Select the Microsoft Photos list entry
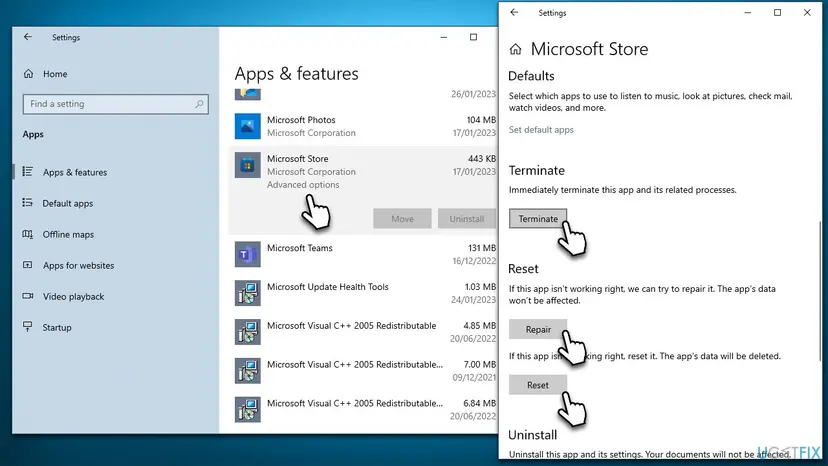Viewport: 828px width, 466px height. pyautogui.click(x=365, y=126)
